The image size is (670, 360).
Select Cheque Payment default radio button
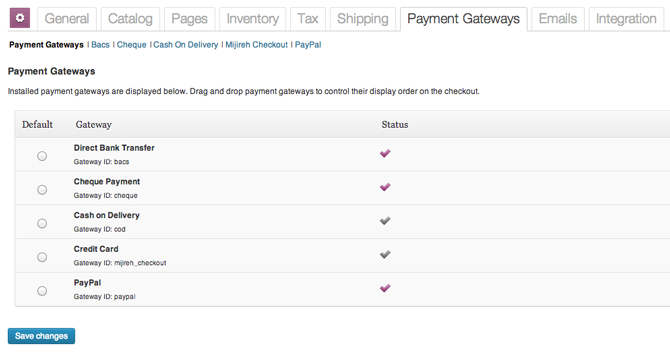click(x=42, y=190)
